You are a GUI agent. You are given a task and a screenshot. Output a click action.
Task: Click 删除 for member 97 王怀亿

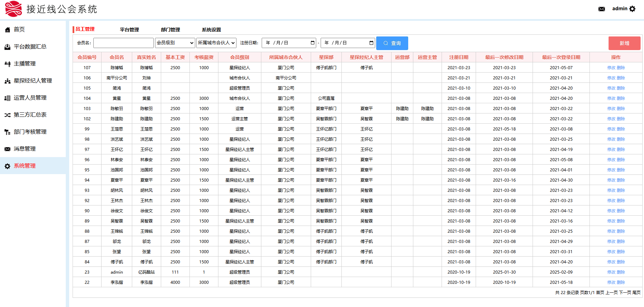click(x=621, y=150)
